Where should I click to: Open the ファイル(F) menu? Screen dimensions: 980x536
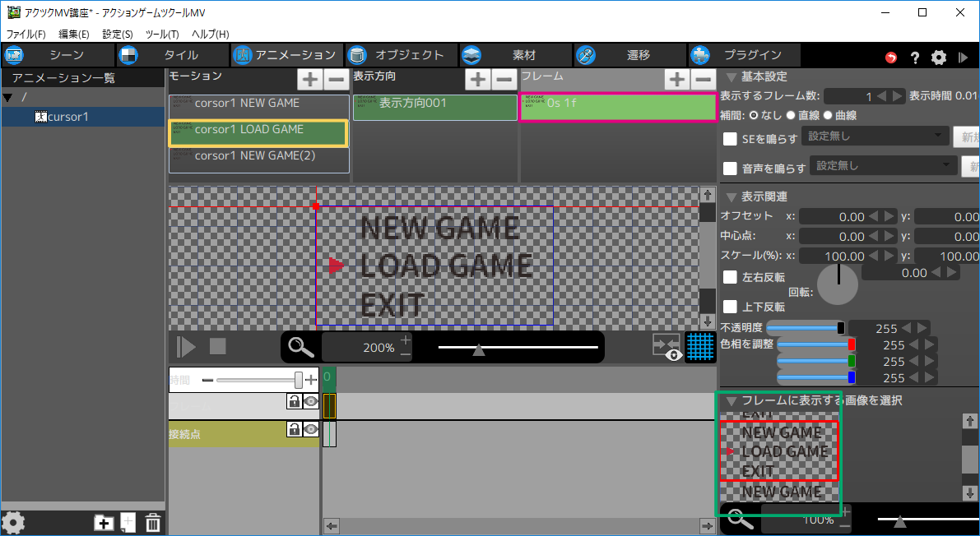point(26,35)
